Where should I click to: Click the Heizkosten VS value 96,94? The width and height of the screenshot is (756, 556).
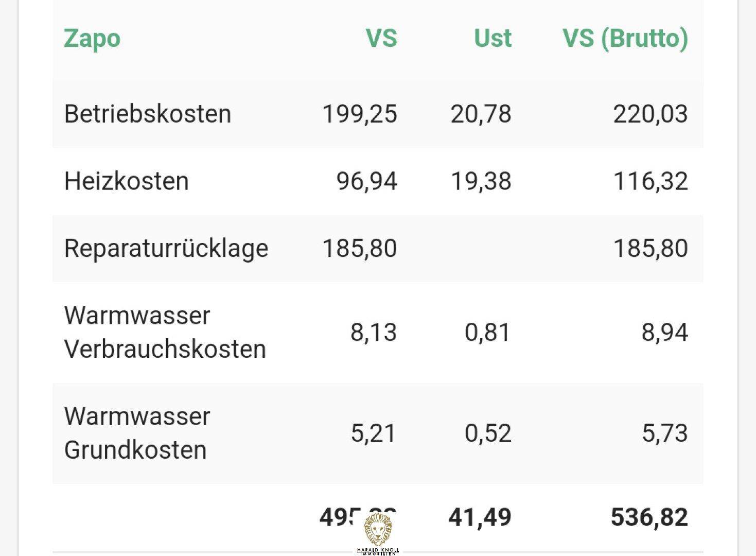pos(366,181)
